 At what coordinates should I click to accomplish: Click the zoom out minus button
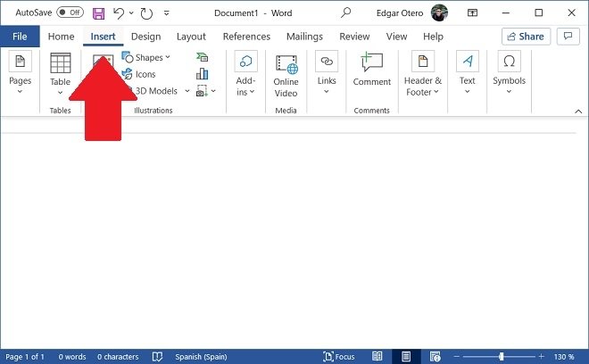coord(456,356)
